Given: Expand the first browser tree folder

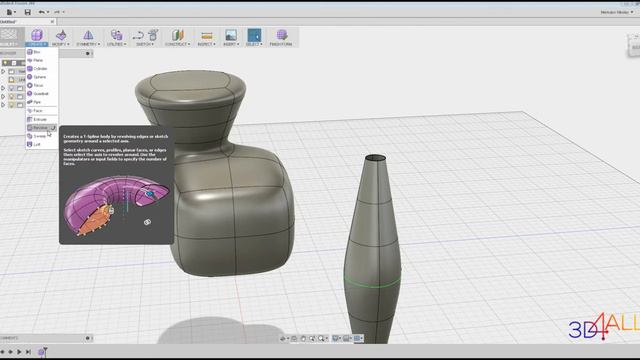Looking at the screenshot, I should pos(3,71).
